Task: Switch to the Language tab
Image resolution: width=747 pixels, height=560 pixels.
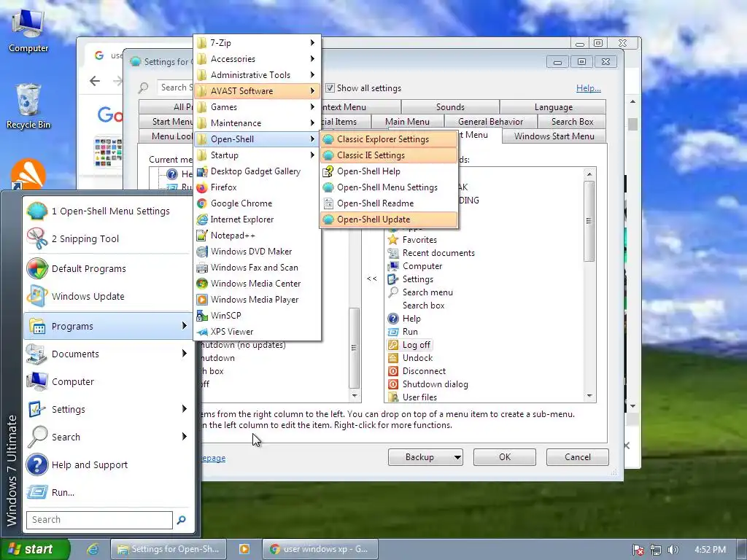Action: click(553, 107)
